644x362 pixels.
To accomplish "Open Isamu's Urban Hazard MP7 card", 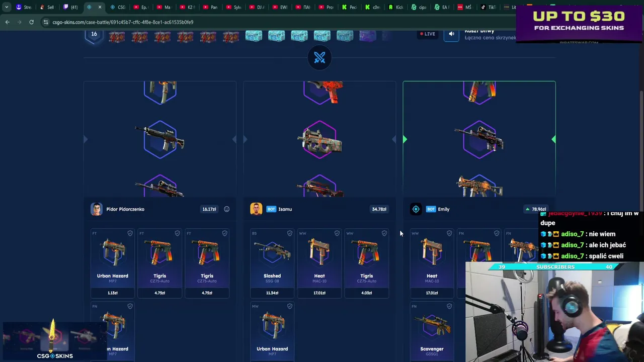I will [272, 331].
